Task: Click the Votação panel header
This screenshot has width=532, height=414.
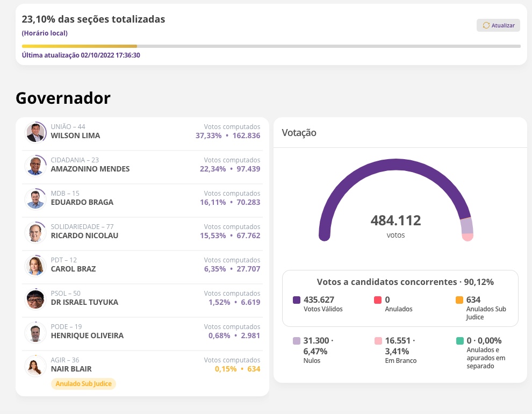Action: pos(299,132)
